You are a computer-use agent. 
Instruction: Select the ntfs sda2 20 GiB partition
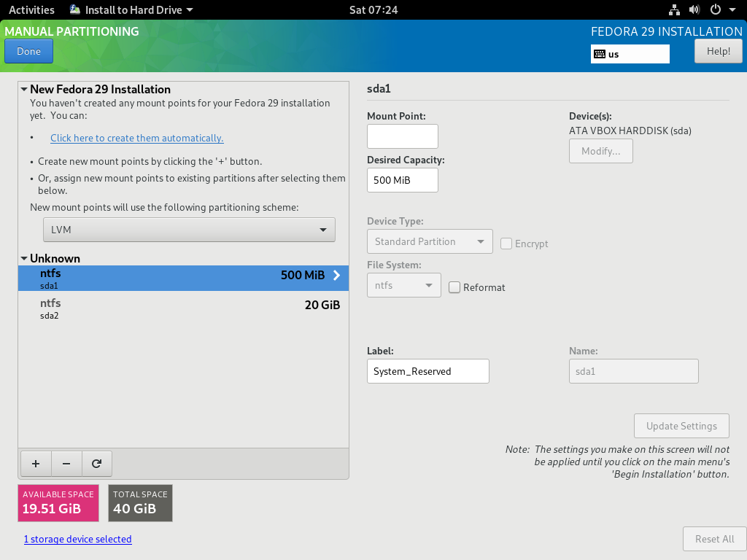pyautogui.click(x=183, y=308)
